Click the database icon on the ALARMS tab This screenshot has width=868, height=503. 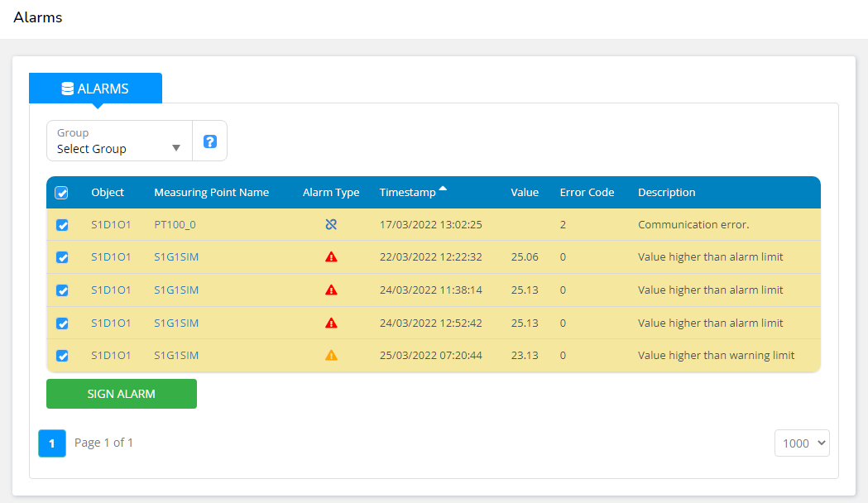click(x=68, y=88)
